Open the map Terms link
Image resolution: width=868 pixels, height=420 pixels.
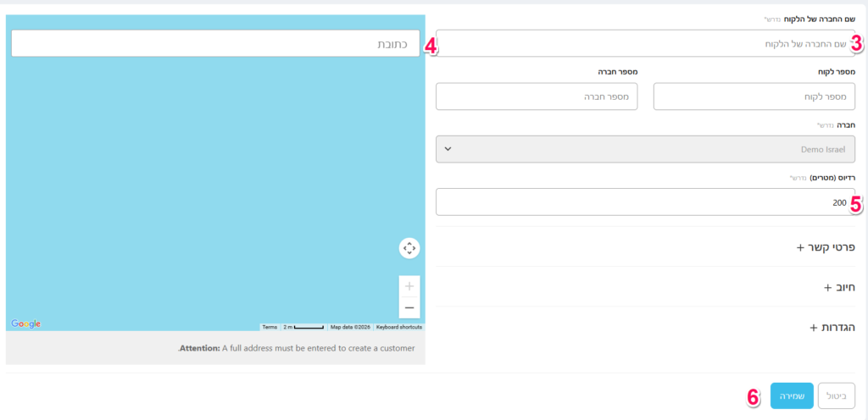click(270, 327)
